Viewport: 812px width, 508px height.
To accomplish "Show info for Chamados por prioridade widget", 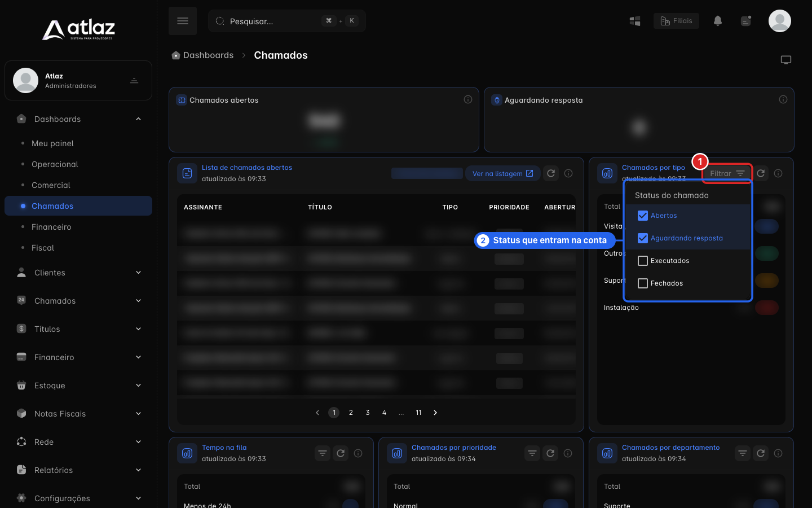I will pyautogui.click(x=568, y=453).
